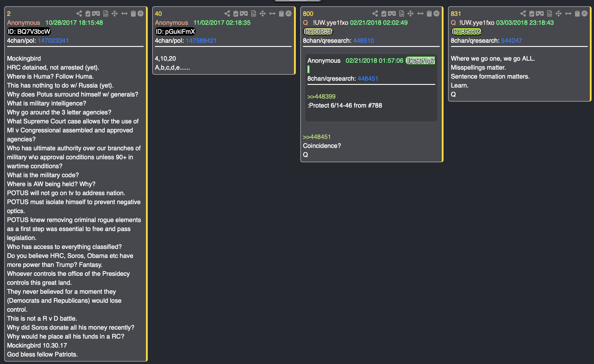Click the horizontal resize arrow on post 2

124,13
